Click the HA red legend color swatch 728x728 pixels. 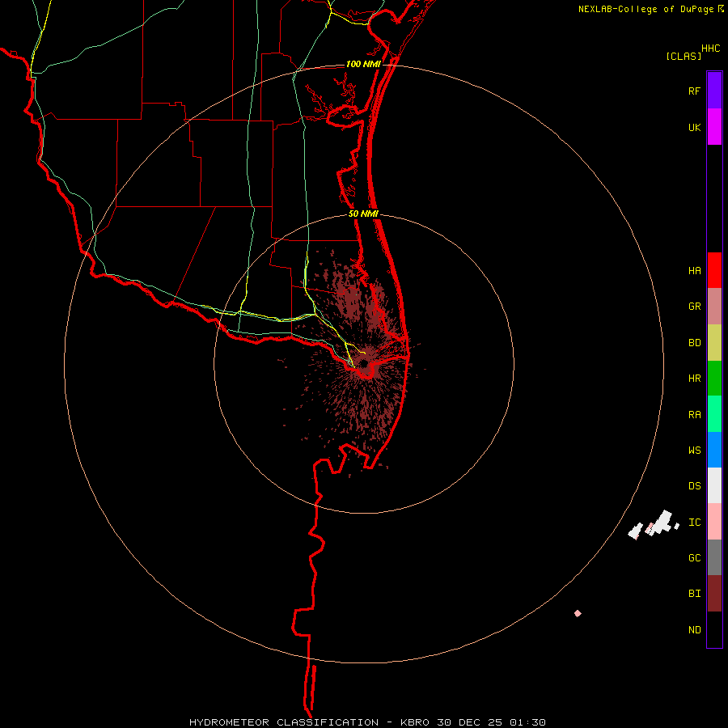714,270
